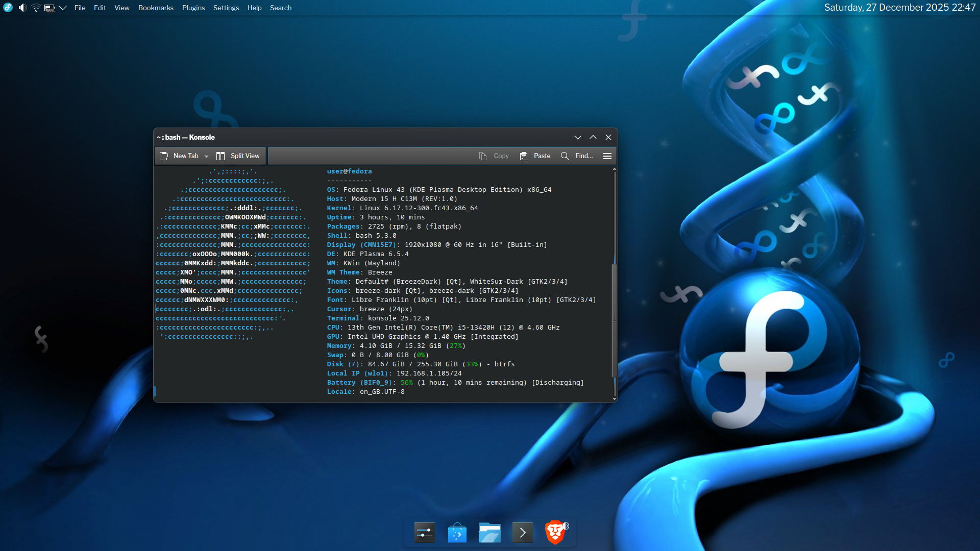980x551 pixels.
Task: Open the Plugins menu
Action: pyautogui.click(x=193, y=8)
